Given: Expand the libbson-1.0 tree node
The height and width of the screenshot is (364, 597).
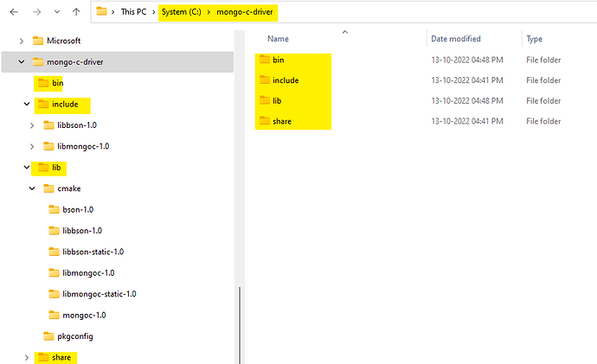Looking at the screenshot, I should tap(33, 125).
